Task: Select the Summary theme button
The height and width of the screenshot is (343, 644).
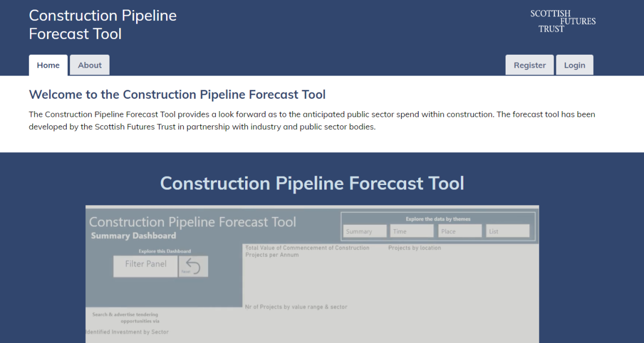Action: [x=364, y=231]
